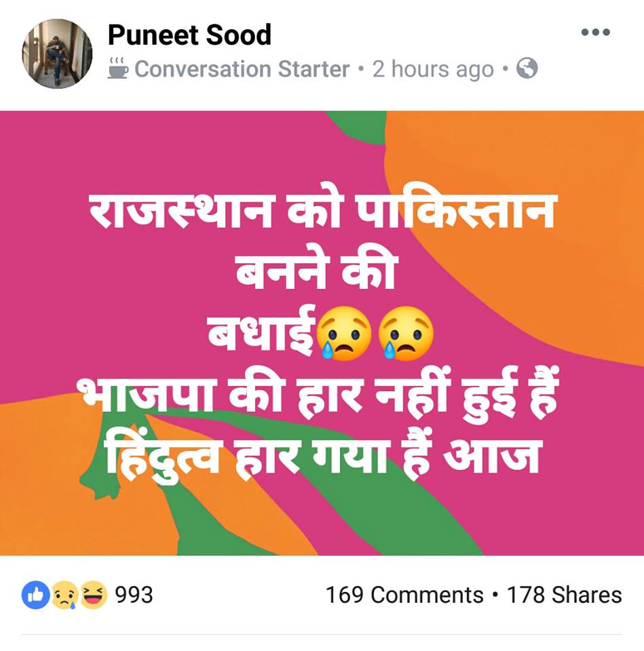Viewport: 644px width, 651px height.
Task: View the 178 Shares list
Action: coord(564,595)
